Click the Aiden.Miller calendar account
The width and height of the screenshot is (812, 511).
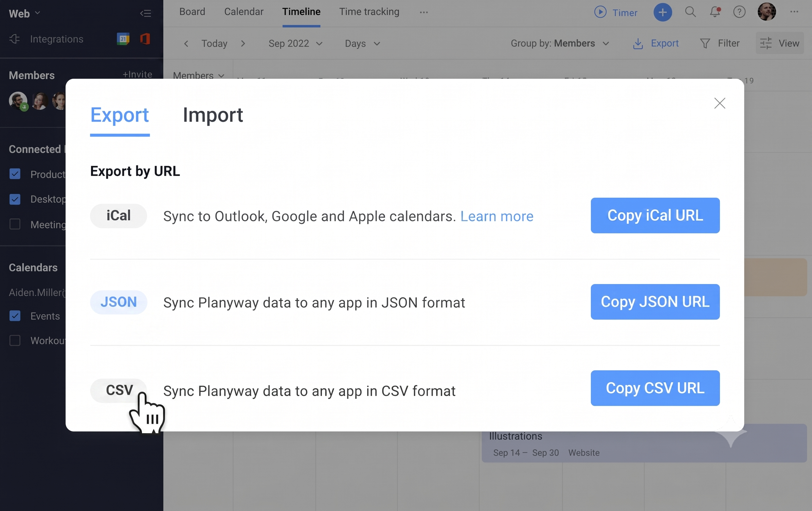(x=37, y=292)
